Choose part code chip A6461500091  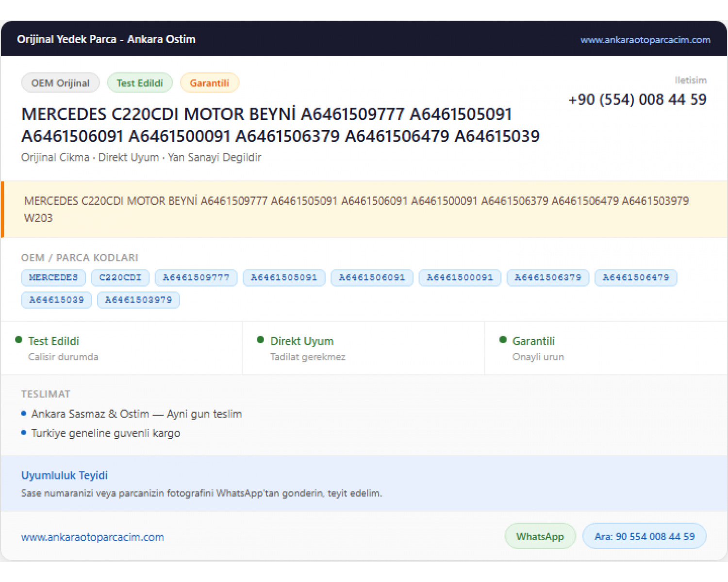pos(460,278)
